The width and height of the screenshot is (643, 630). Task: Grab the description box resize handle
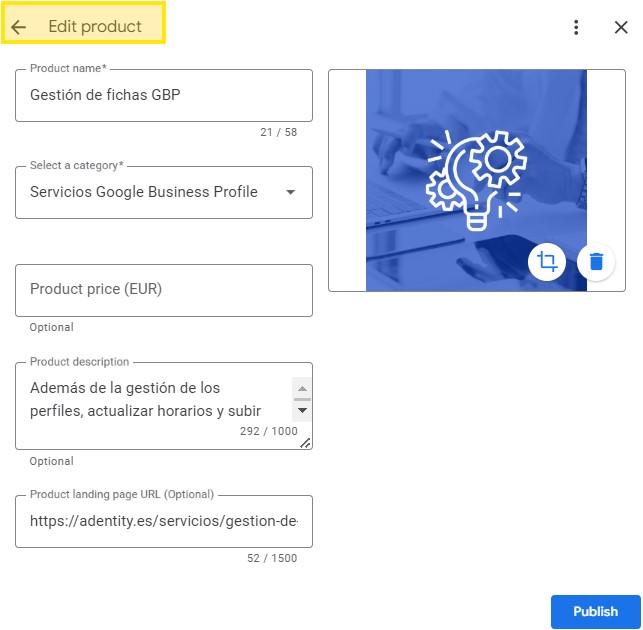(x=305, y=442)
